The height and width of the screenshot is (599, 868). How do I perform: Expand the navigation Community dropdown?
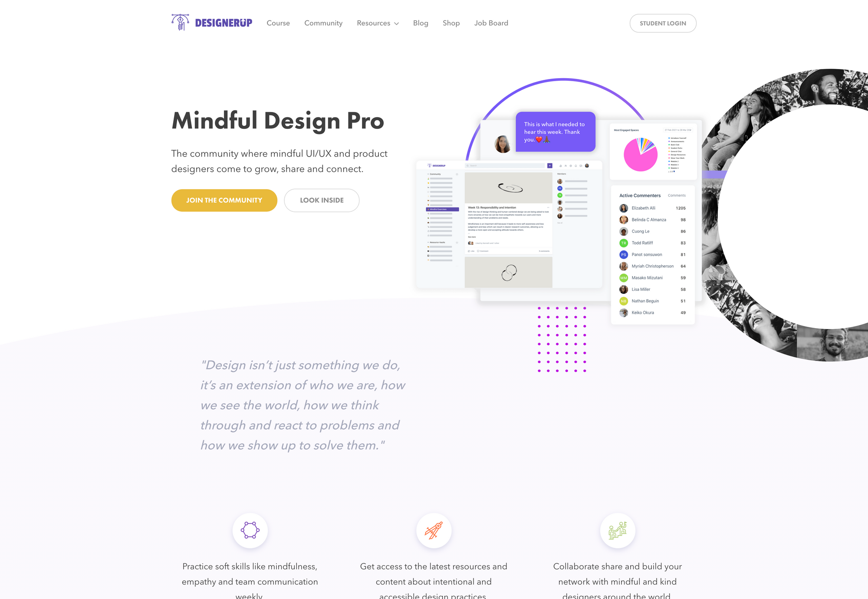[323, 23]
